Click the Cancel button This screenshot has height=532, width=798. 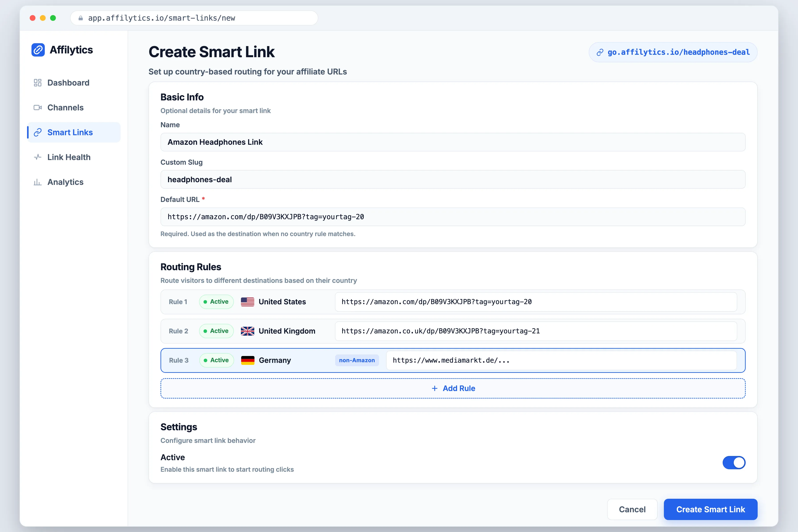[632, 509]
